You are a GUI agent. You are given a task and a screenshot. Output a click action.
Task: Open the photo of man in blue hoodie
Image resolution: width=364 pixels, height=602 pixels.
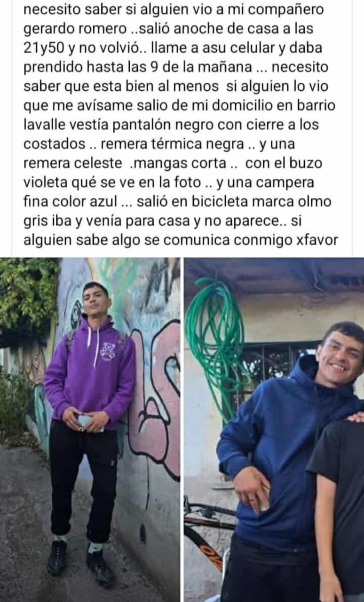(x=274, y=429)
